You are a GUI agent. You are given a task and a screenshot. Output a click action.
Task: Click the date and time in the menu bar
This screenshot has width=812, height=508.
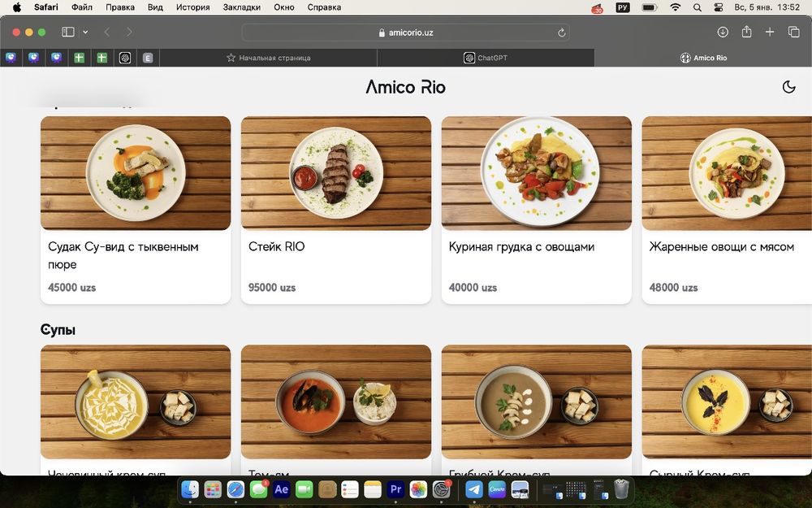pyautogui.click(x=767, y=7)
